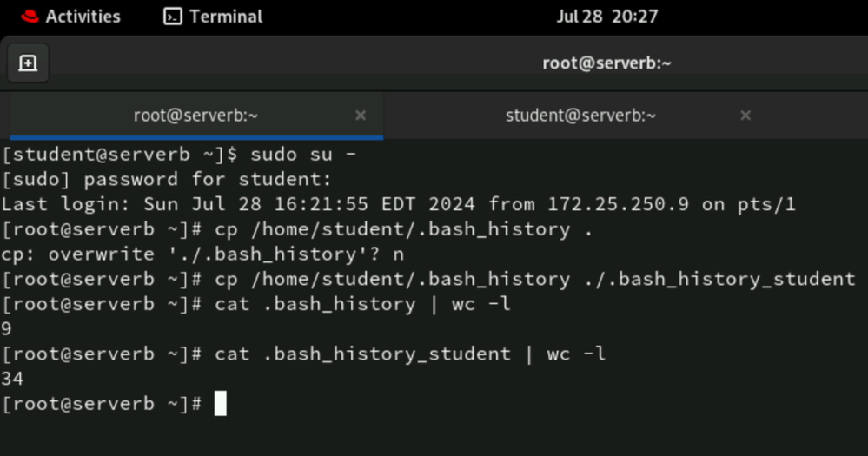Click the line count output 9

click(x=7, y=329)
